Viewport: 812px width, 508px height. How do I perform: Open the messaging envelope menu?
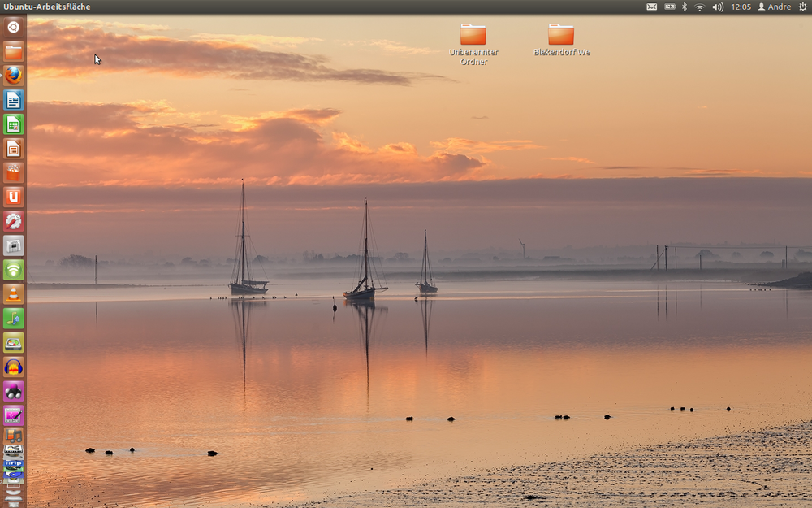tap(651, 7)
